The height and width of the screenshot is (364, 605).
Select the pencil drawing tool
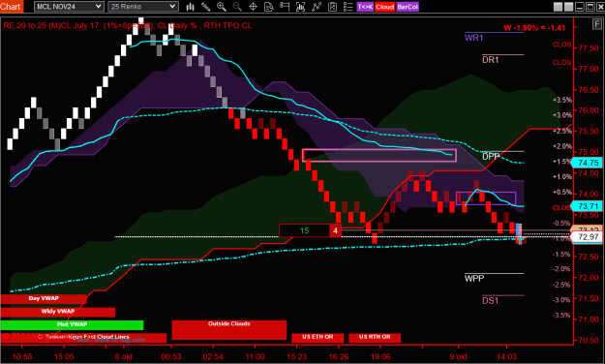205,7
